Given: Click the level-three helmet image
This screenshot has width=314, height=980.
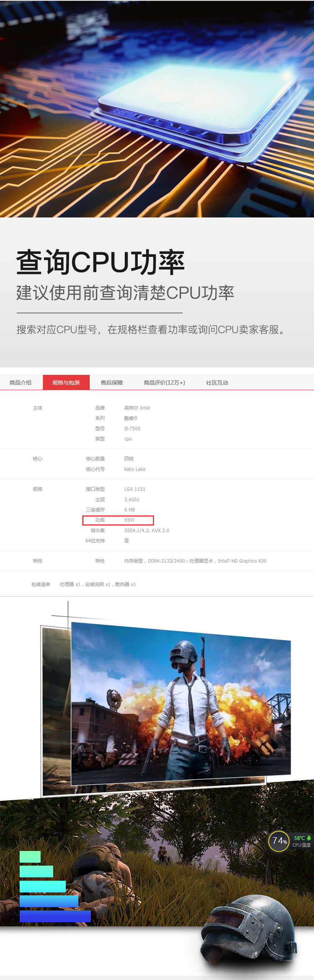Looking at the screenshot, I should click(249, 929).
